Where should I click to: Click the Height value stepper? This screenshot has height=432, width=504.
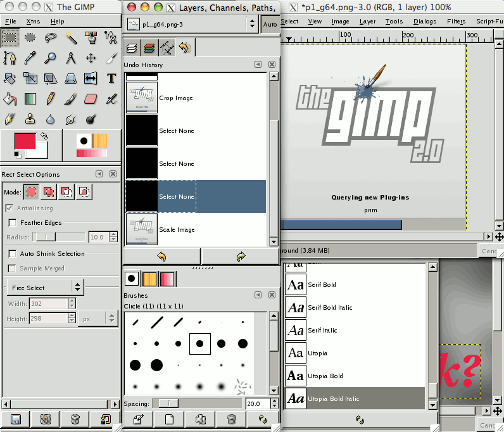tap(72, 318)
